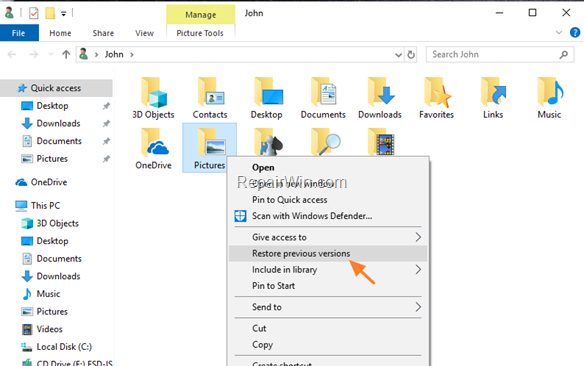This screenshot has height=366, width=584.
Task: Click chevron after John in address bar
Action: tap(132, 55)
